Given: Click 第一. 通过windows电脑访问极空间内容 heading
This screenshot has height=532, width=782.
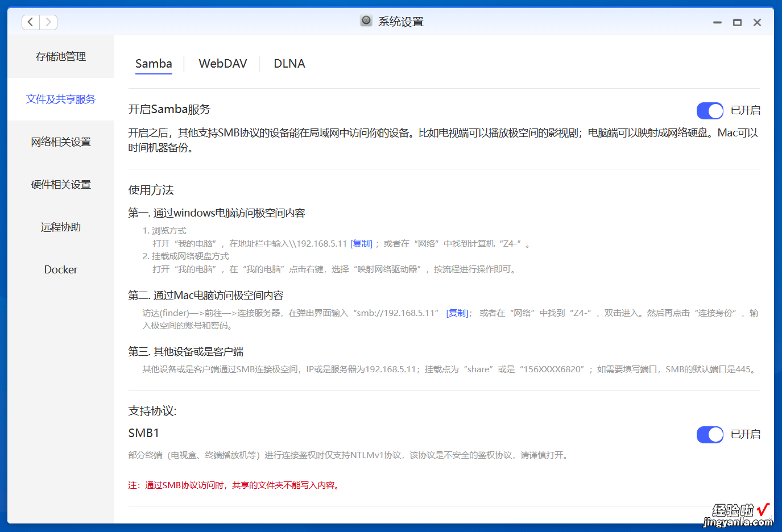Looking at the screenshot, I should click(217, 213).
